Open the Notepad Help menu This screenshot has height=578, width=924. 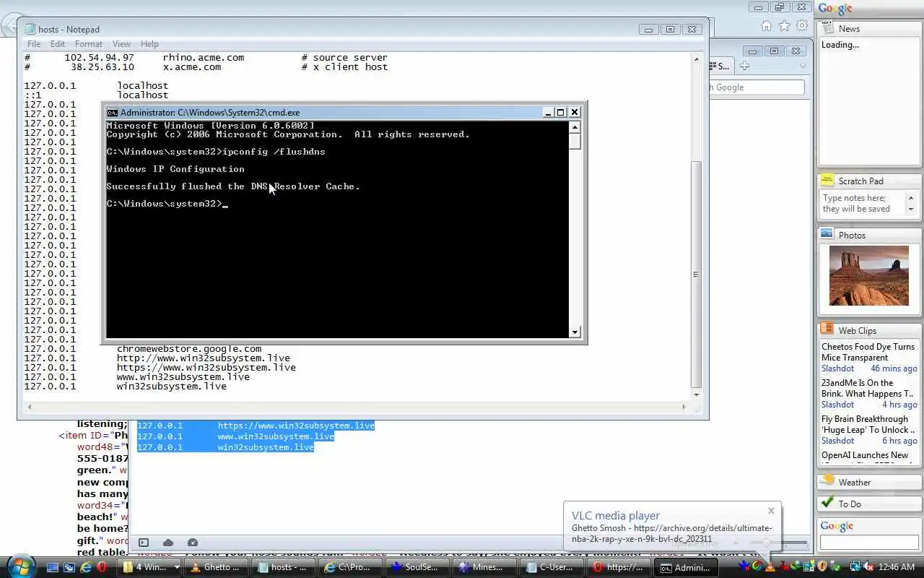(149, 44)
